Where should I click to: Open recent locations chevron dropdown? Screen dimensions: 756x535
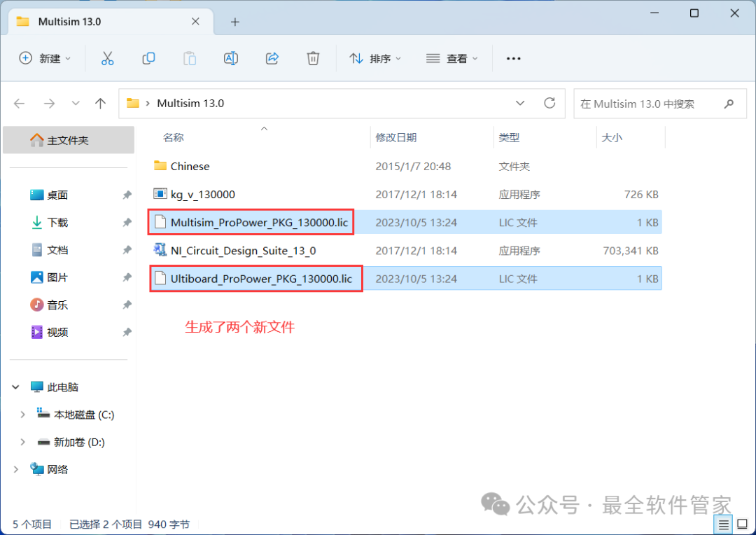tap(75, 103)
